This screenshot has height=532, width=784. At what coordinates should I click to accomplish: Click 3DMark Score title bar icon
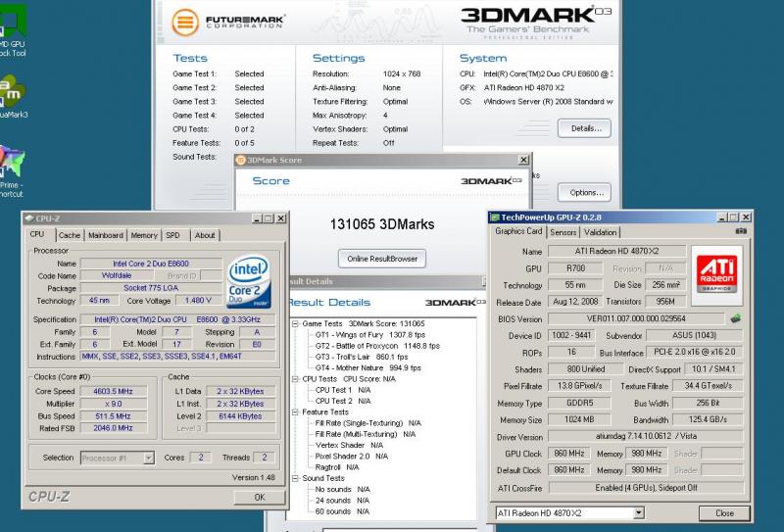pos(240,160)
